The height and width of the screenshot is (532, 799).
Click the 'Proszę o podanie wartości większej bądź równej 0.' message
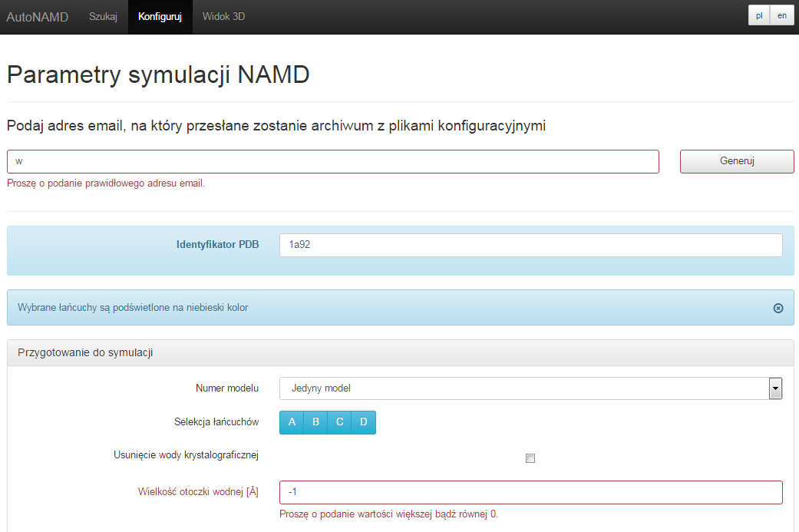click(x=389, y=514)
